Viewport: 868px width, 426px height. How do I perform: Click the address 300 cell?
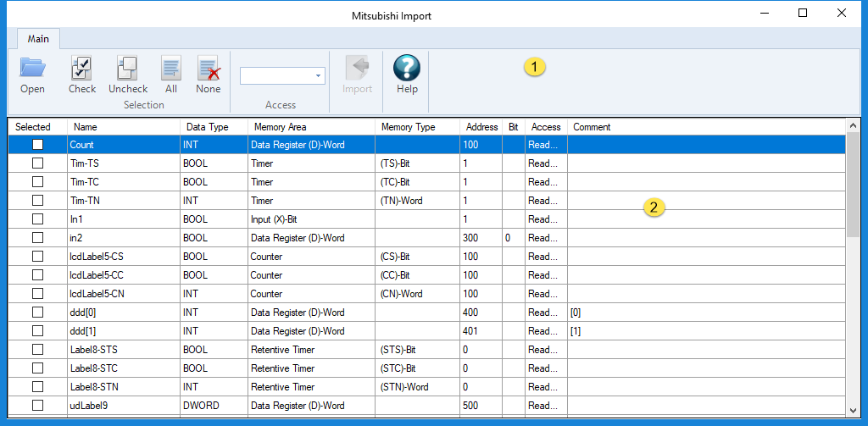coord(481,237)
